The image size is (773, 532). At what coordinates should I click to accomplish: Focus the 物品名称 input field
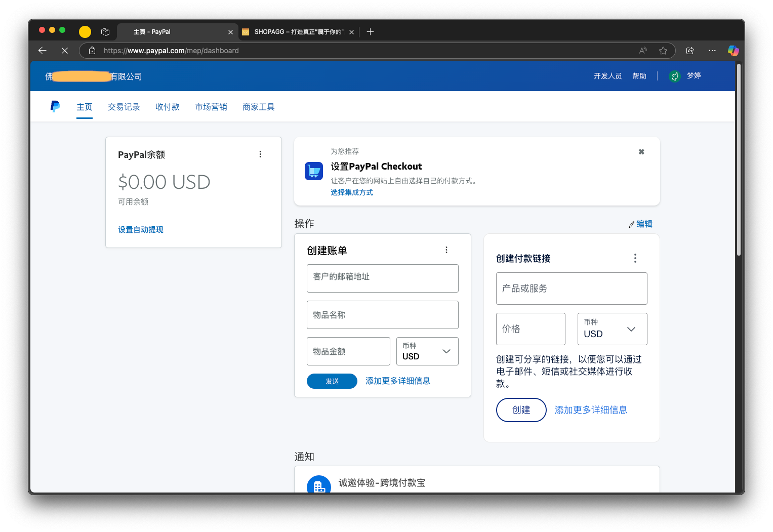[383, 315]
